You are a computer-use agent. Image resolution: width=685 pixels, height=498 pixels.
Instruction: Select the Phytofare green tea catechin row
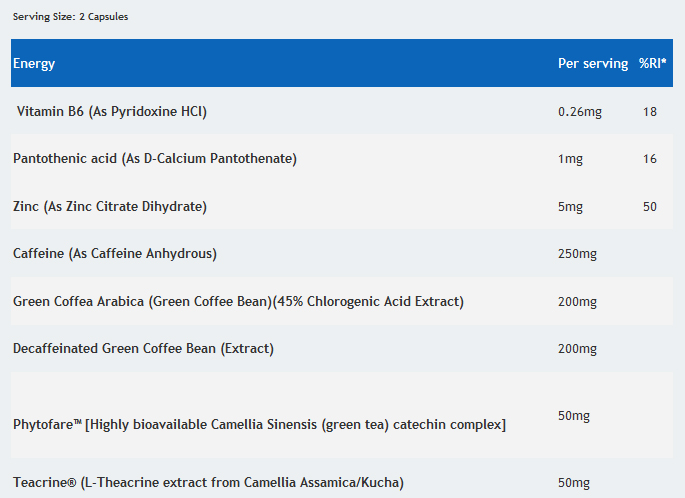[259, 425]
